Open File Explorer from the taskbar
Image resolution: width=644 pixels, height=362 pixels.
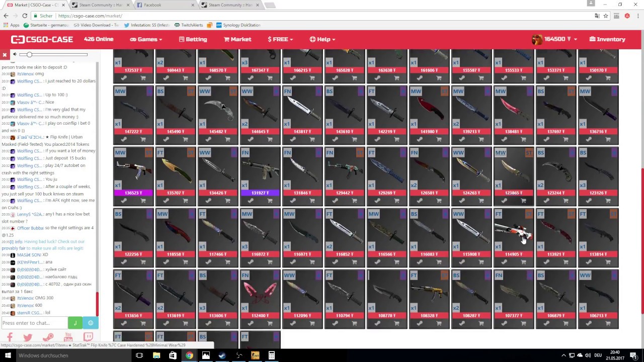coord(156,355)
